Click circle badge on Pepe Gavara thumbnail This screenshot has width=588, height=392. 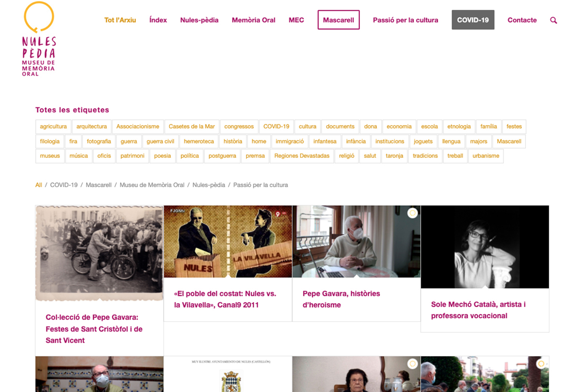[412, 213]
